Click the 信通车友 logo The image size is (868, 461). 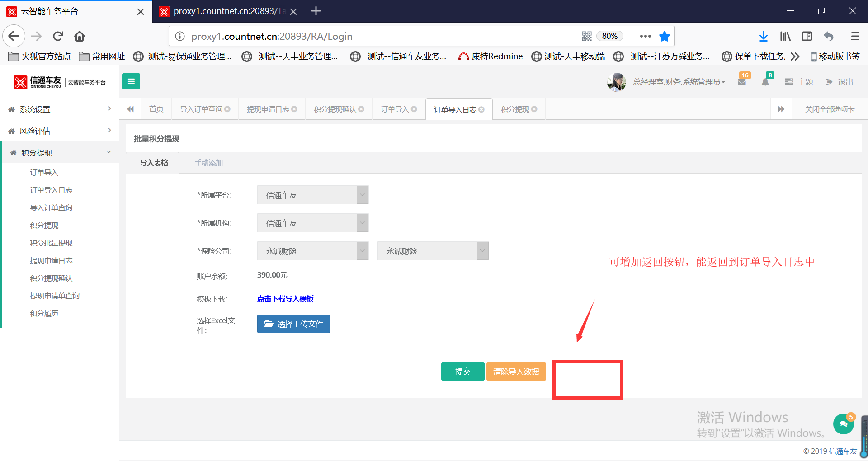60,82
